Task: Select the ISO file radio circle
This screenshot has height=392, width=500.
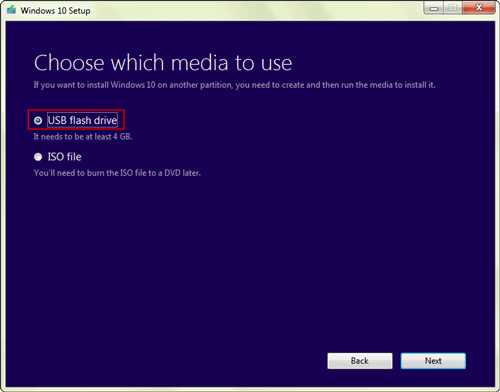Action: (x=38, y=157)
